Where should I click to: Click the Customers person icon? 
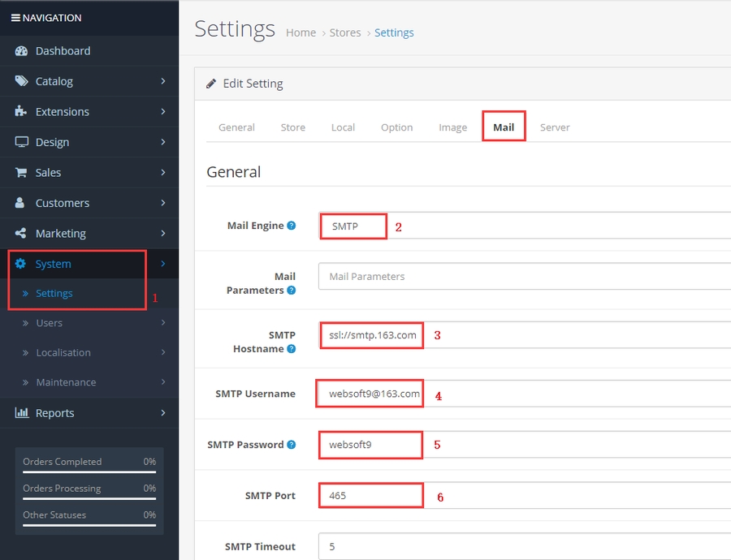click(21, 203)
